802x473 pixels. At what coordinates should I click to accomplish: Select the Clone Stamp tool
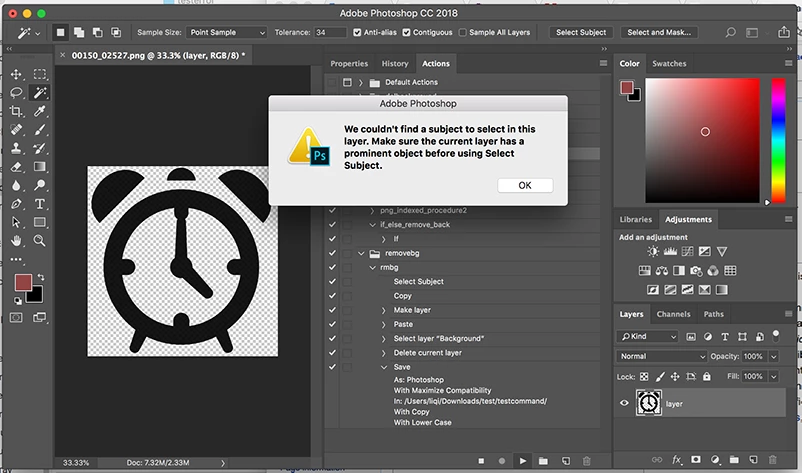(16, 148)
